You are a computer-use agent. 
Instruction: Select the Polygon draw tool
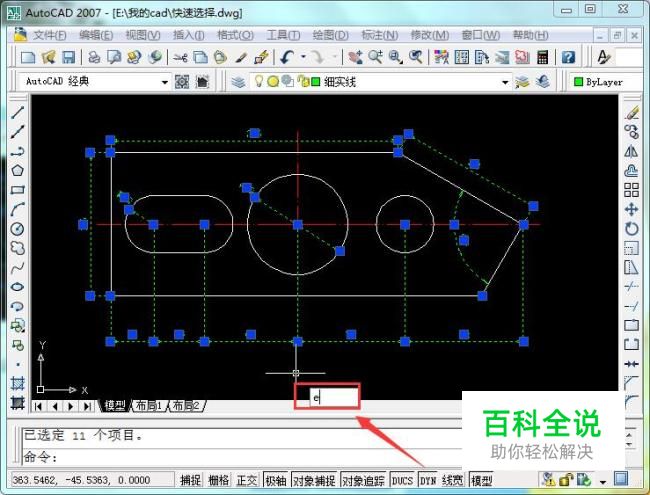(17, 170)
